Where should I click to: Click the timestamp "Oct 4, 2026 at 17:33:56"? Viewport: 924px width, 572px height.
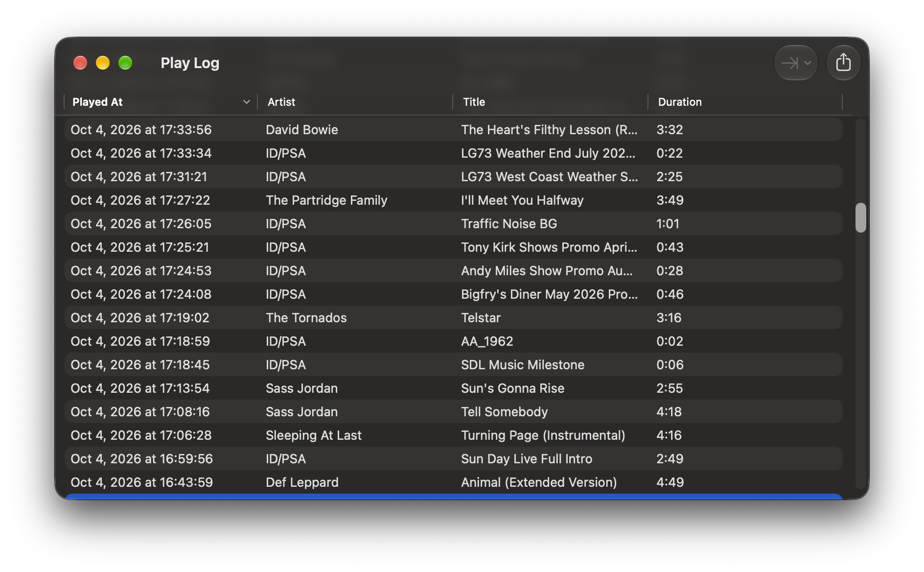(x=141, y=130)
